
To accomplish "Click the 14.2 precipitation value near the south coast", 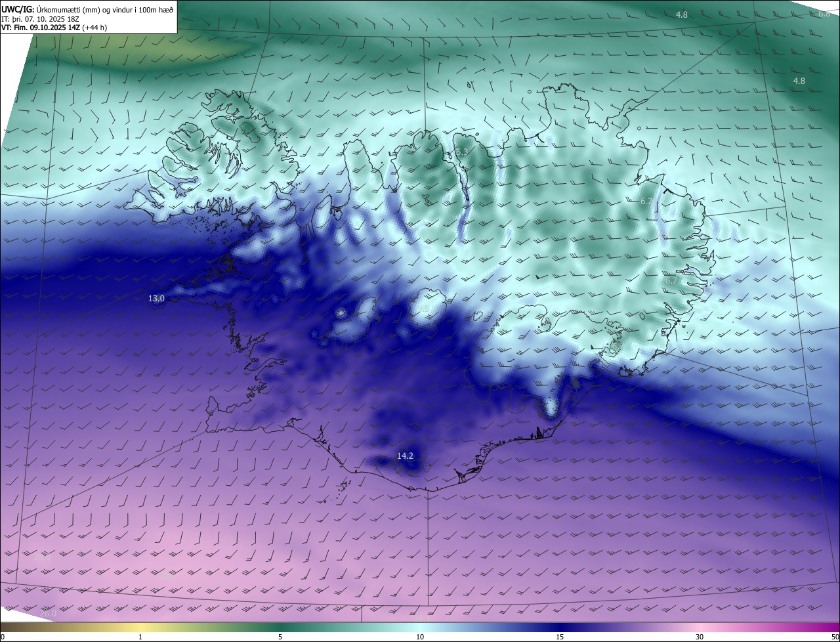I will [405, 456].
